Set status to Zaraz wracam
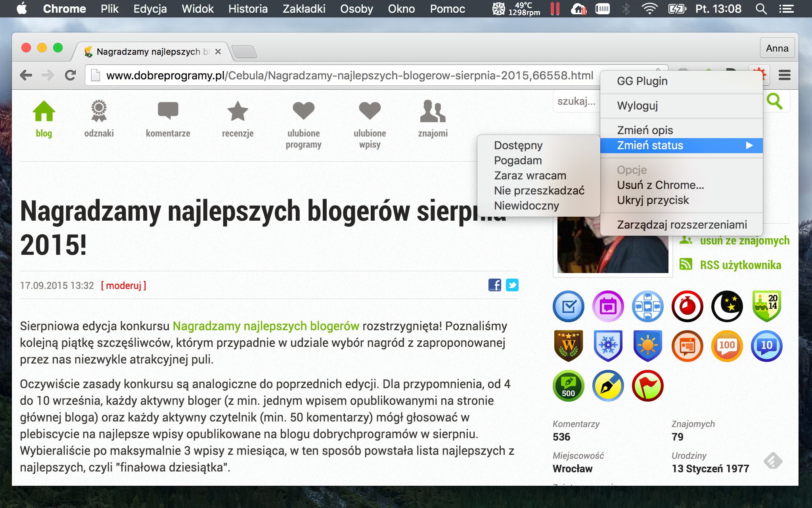812x508 pixels. [530, 175]
